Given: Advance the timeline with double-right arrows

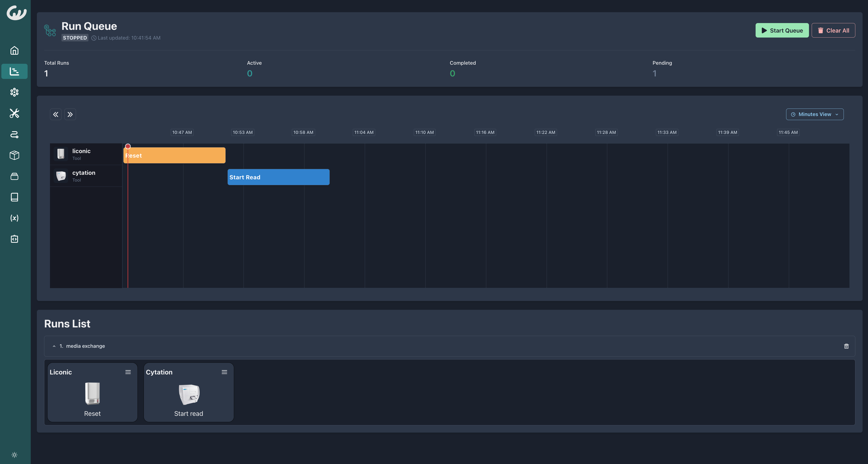Looking at the screenshot, I should pyautogui.click(x=70, y=114).
